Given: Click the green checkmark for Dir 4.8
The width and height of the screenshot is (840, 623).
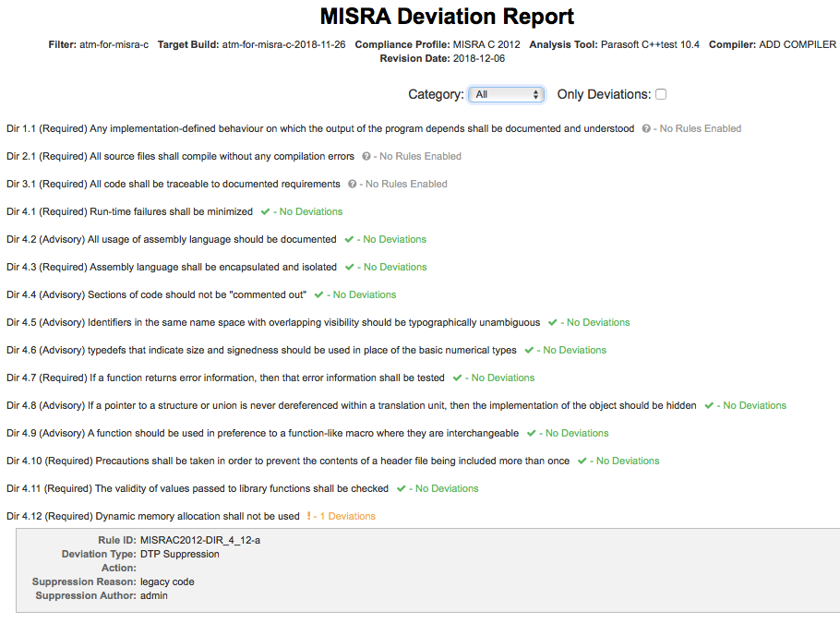Looking at the screenshot, I should [709, 405].
